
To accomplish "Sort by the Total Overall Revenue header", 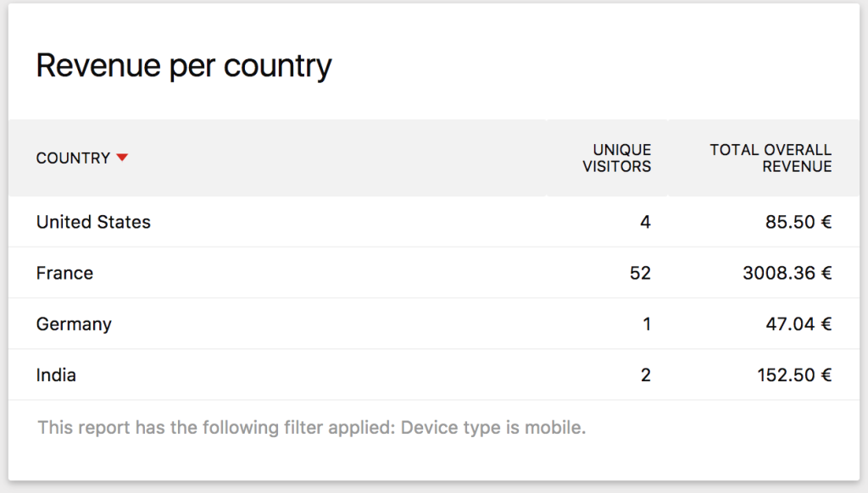I will [x=771, y=158].
